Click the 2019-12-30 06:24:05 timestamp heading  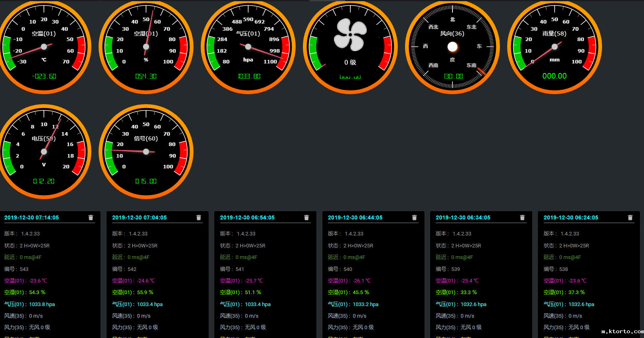[571, 217]
